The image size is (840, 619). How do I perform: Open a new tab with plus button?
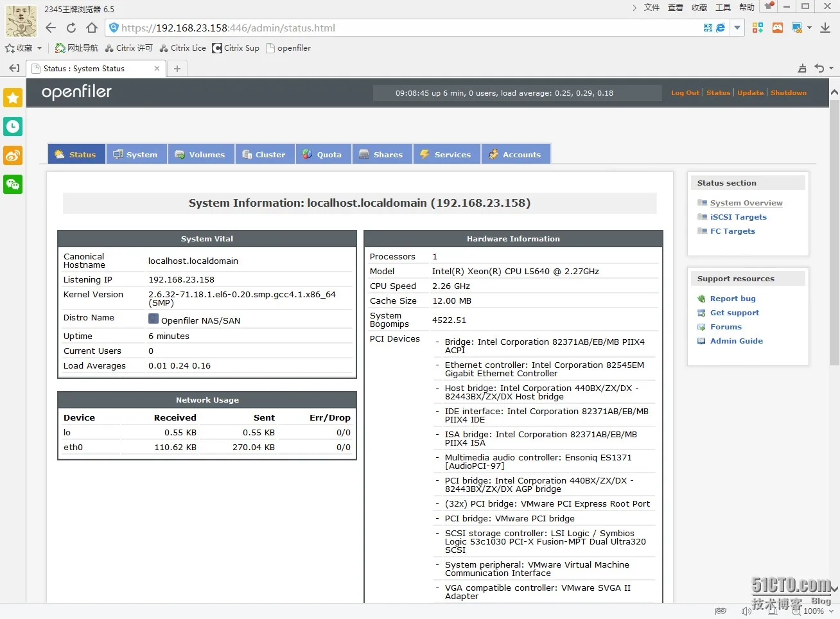click(x=177, y=68)
